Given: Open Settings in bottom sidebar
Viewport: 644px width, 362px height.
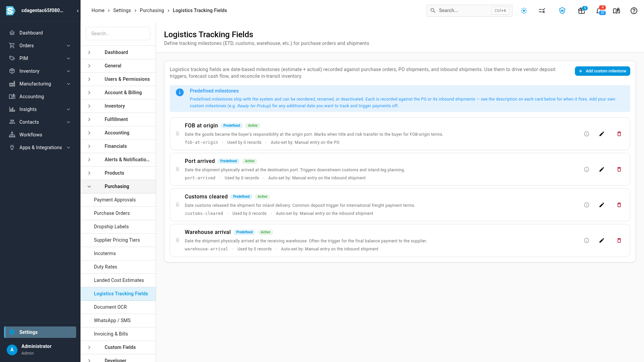Looking at the screenshot, I should pos(40,332).
